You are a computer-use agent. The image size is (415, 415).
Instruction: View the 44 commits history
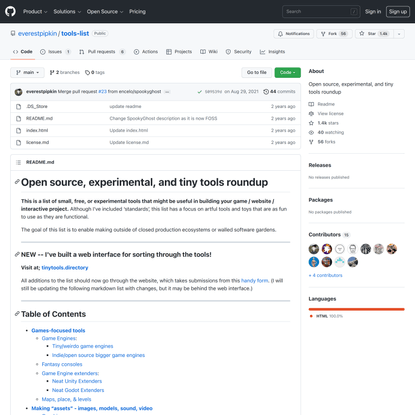tap(279, 91)
